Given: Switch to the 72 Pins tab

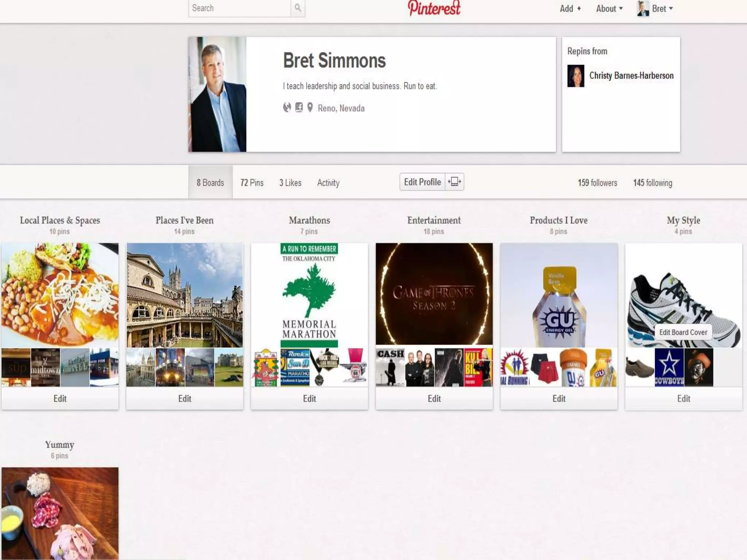Looking at the screenshot, I should point(252,183).
